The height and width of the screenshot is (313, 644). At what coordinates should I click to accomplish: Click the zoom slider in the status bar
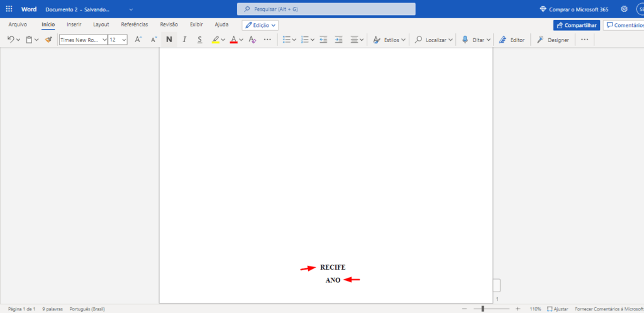pyautogui.click(x=483, y=309)
